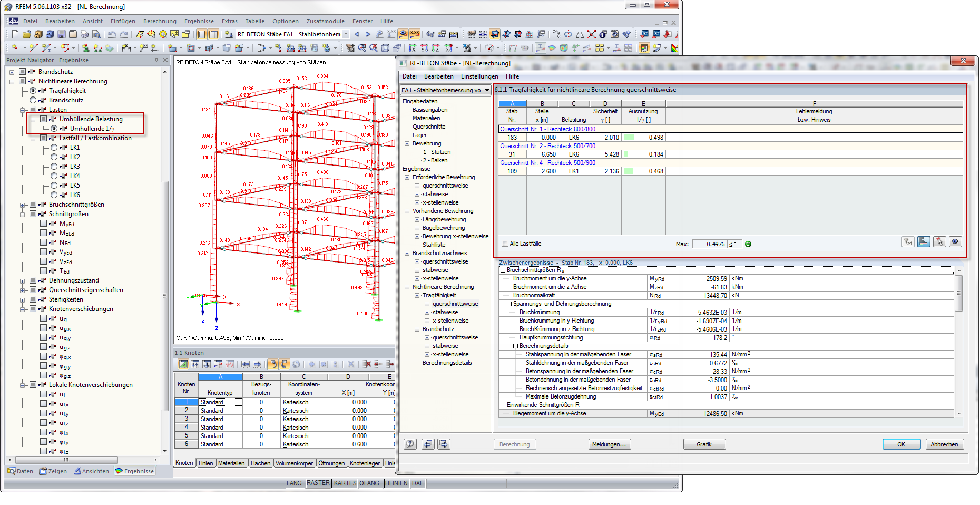Click the rotate tool icon in toolbar
980x505 pixels.
click(568, 34)
